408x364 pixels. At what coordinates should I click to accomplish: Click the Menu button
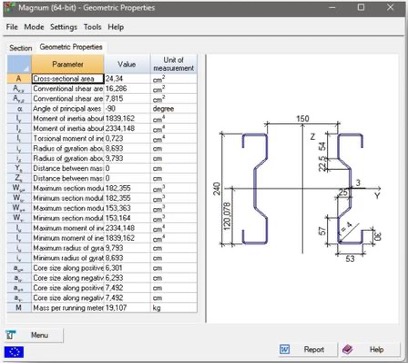coord(34,335)
